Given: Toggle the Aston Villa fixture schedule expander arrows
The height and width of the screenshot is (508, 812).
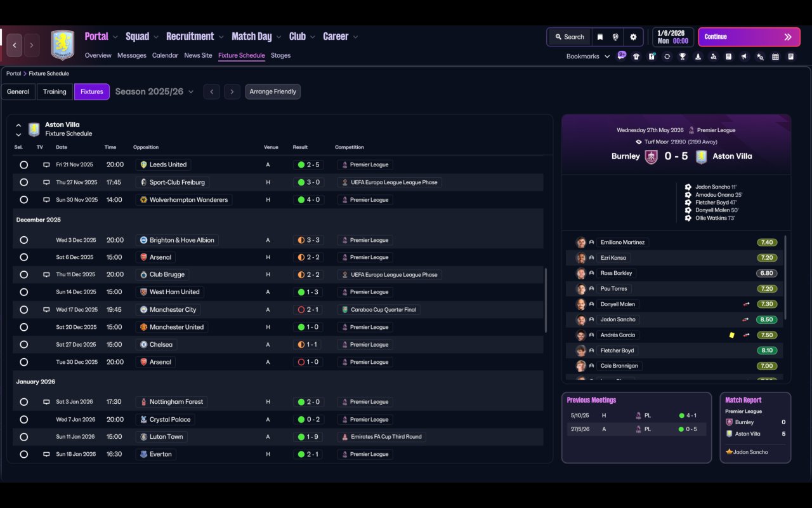Looking at the screenshot, I should [18, 130].
